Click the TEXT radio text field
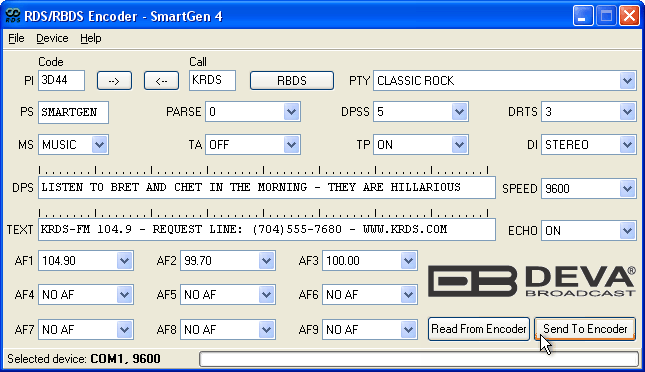Screen dimensions: 645x372 (267, 230)
